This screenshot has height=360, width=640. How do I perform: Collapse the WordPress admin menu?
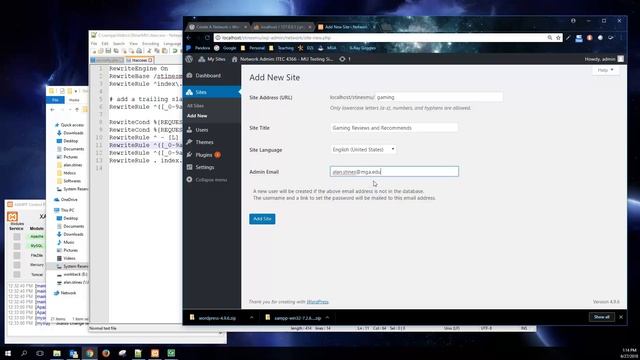pyautogui.click(x=207, y=180)
